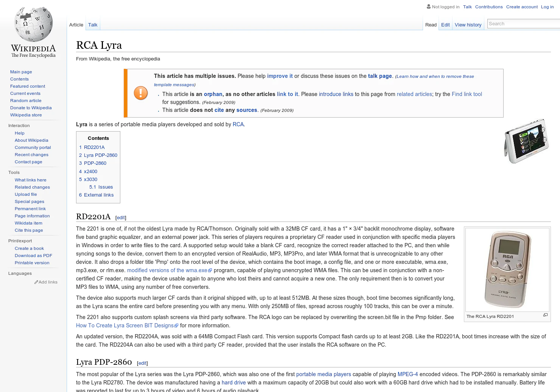This screenshot has width=560, height=392.
Task: Open the RCA Lyra RD2201 photo
Action: 507,270
